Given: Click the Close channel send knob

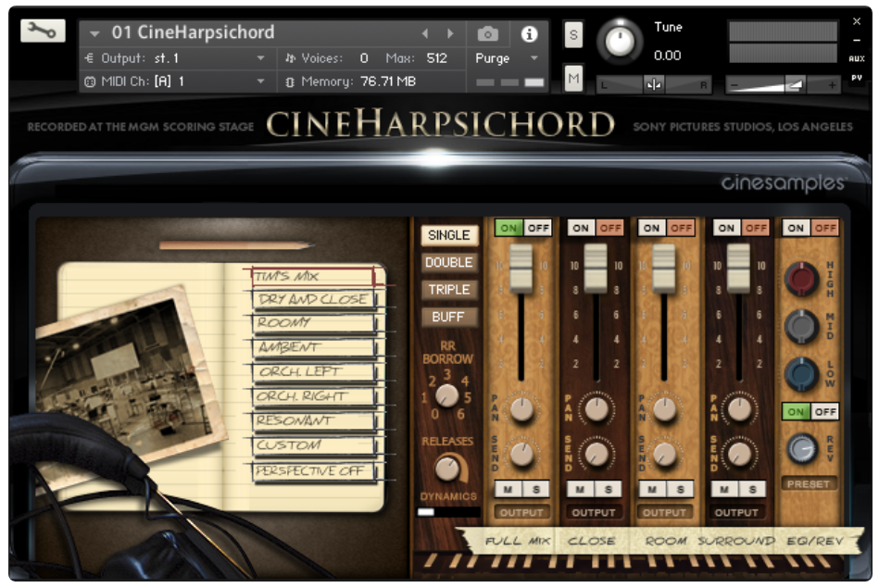Looking at the screenshot, I should [596, 454].
